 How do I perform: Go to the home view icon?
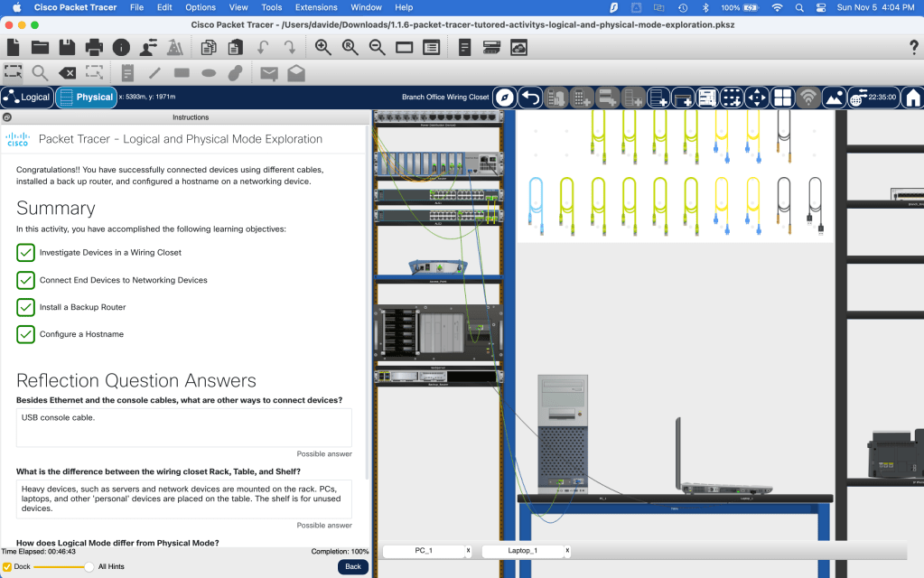coord(913,98)
